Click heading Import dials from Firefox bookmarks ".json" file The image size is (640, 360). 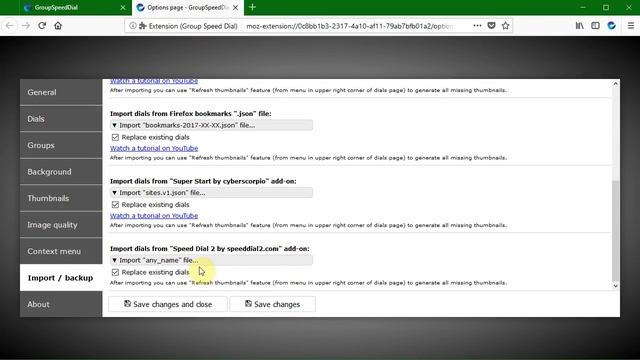point(191,113)
